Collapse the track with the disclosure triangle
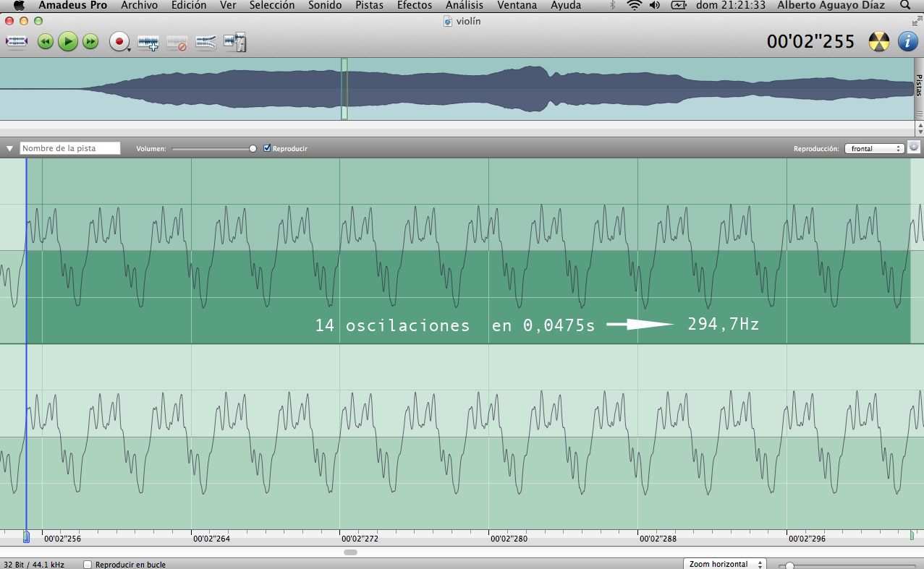 [9, 149]
